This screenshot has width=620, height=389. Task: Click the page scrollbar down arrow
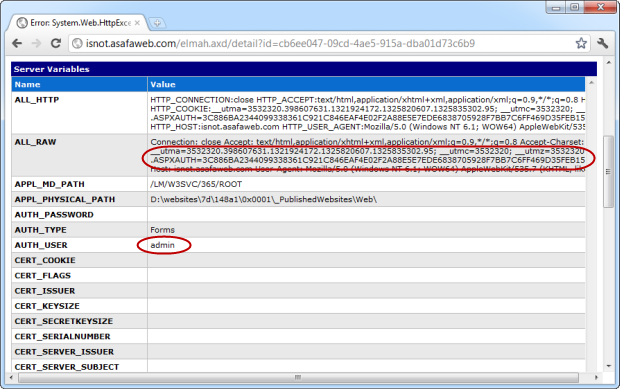point(609,366)
